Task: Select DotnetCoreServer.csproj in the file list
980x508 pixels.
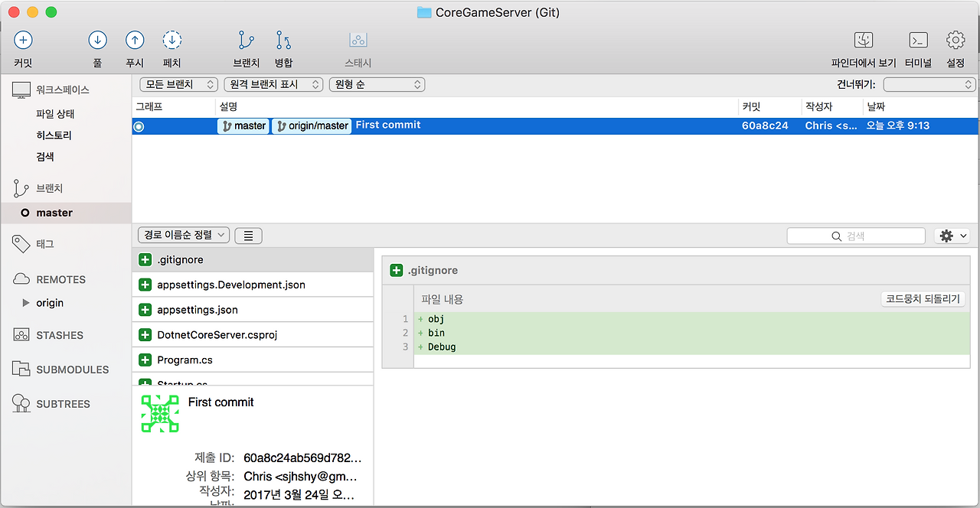Action: pos(253,335)
